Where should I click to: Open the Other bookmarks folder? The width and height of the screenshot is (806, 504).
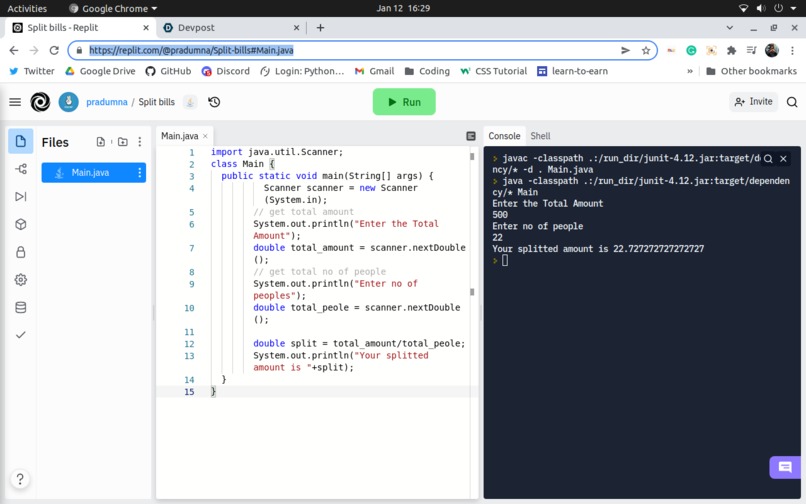(x=752, y=71)
